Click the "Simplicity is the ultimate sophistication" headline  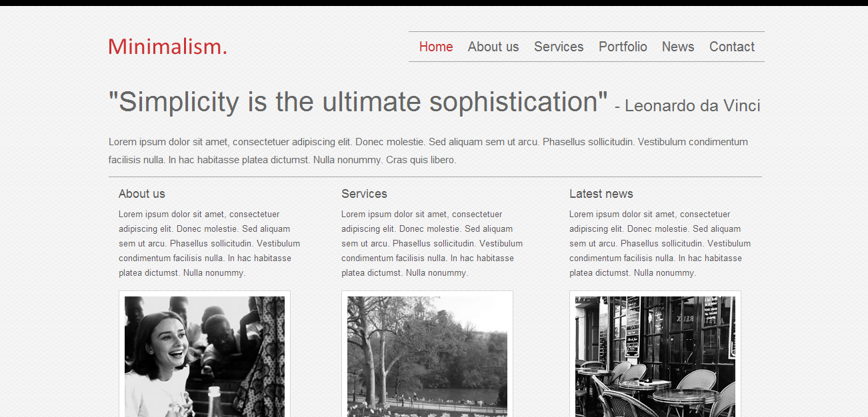coord(358,102)
